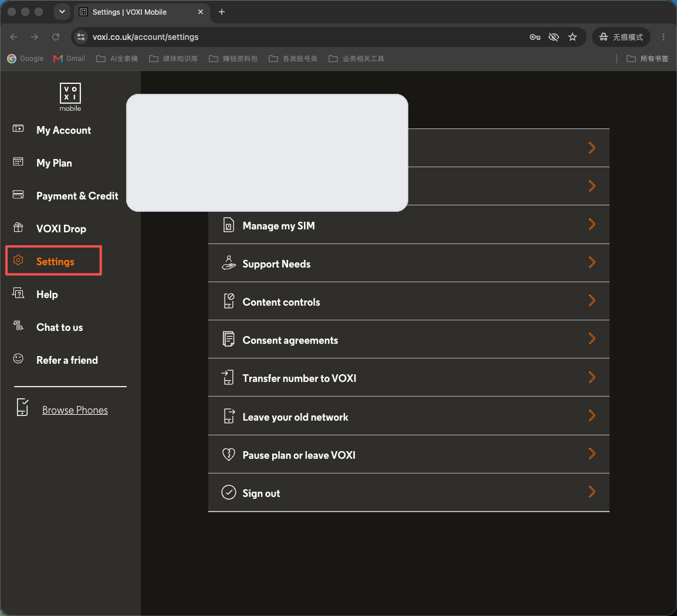Reload the page
Viewport: 677px width, 616px height.
pos(56,37)
